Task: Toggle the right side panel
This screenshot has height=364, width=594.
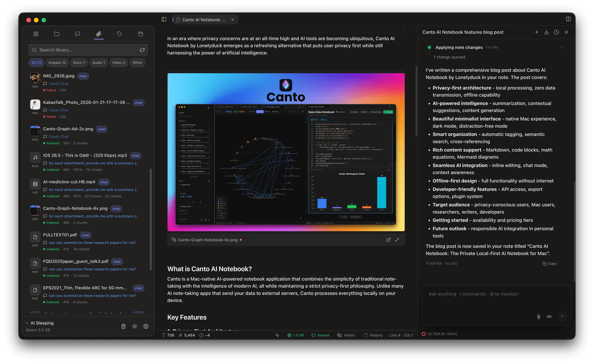Action: pos(568,19)
